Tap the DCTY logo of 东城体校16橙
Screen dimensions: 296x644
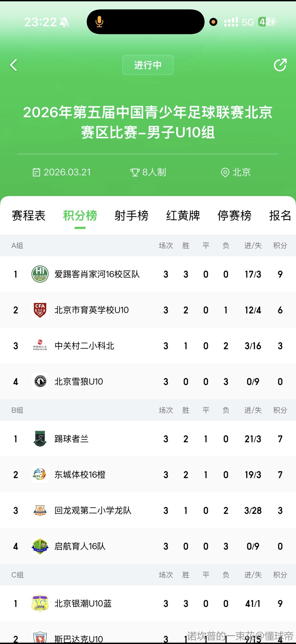[x=40, y=474]
